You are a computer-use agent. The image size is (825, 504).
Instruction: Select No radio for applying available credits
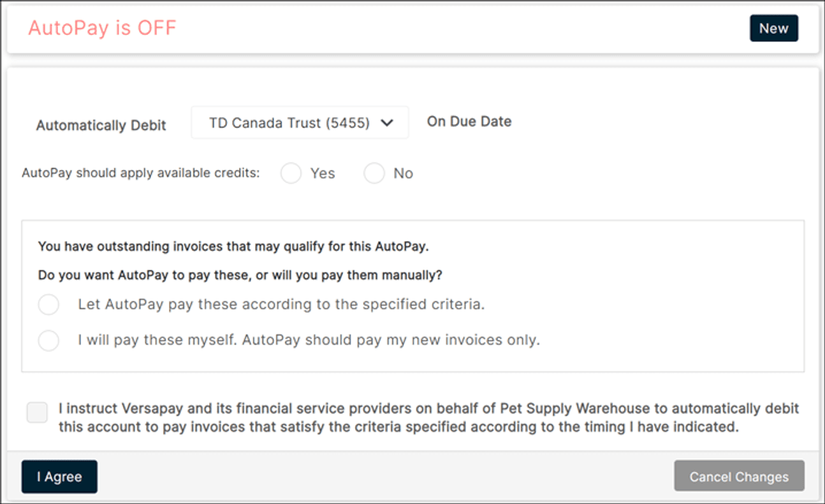click(374, 173)
